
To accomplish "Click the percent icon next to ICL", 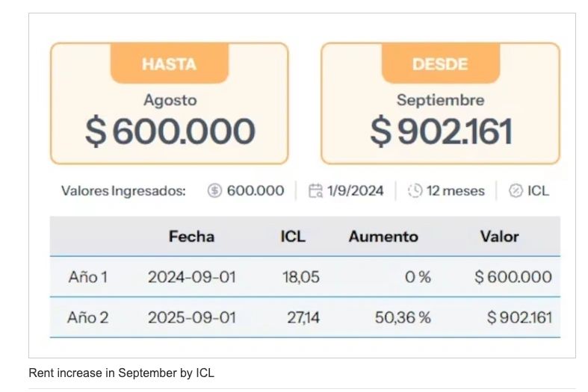I will pos(516,190).
